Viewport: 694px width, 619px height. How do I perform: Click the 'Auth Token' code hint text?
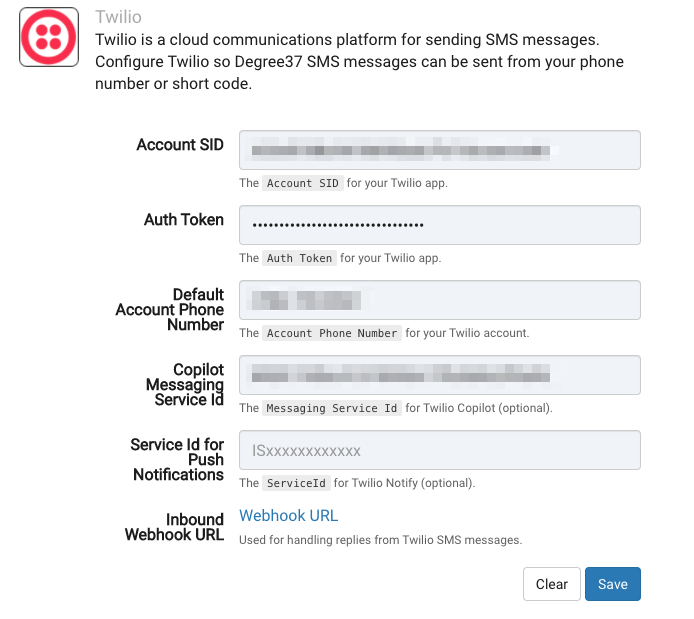(x=299, y=258)
